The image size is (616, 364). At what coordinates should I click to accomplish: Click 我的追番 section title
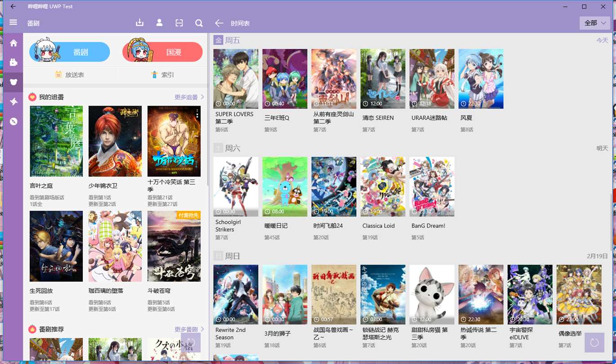click(x=51, y=97)
